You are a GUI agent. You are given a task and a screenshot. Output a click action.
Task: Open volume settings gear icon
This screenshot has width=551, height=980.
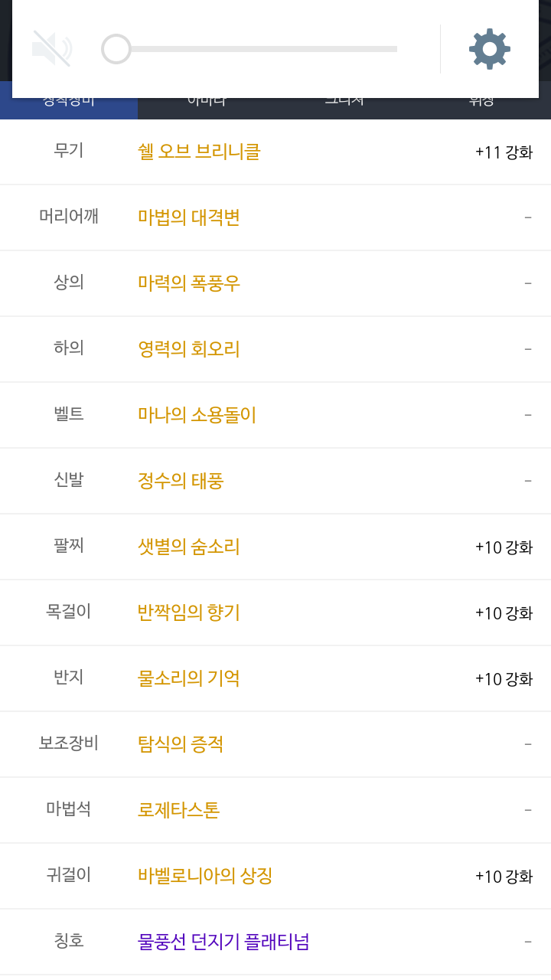pos(489,49)
